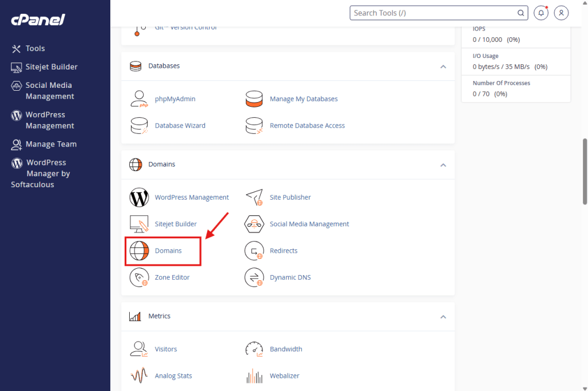Click the Manage My Databases icon

click(254, 99)
